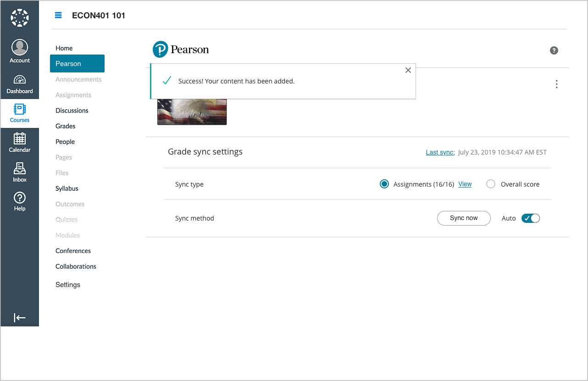The height and width of the screenshot is (381, 588).
Task: Click the Sync method label
Action: 194,218
